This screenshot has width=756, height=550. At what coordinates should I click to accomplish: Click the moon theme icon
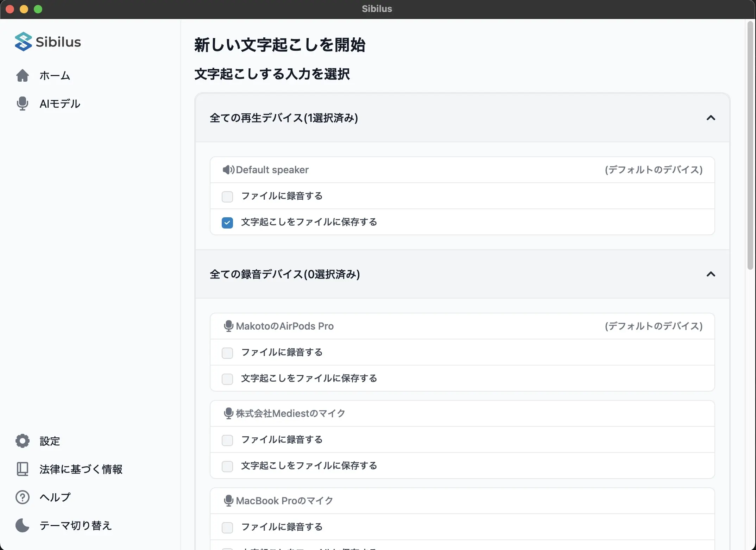tap(23, 525)
